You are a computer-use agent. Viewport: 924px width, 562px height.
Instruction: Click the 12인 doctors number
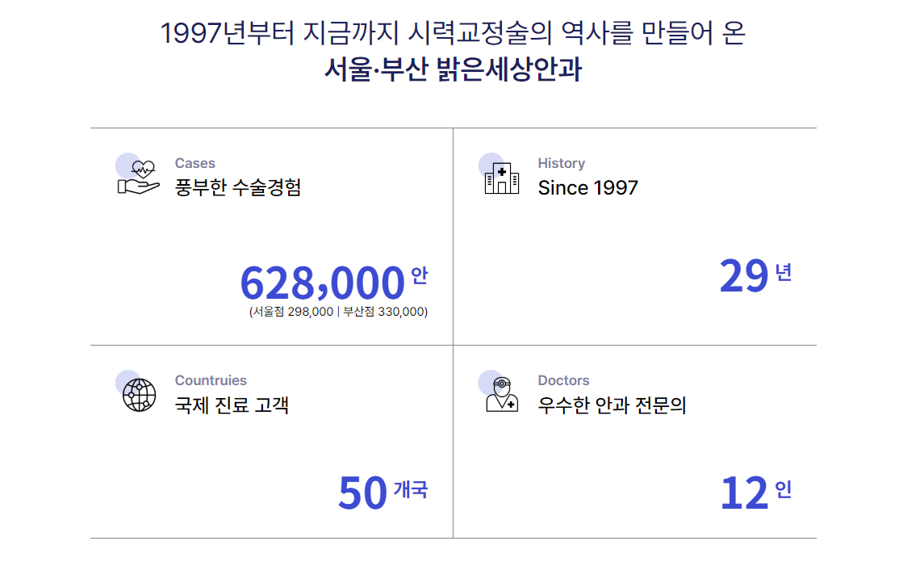[756, 493]
